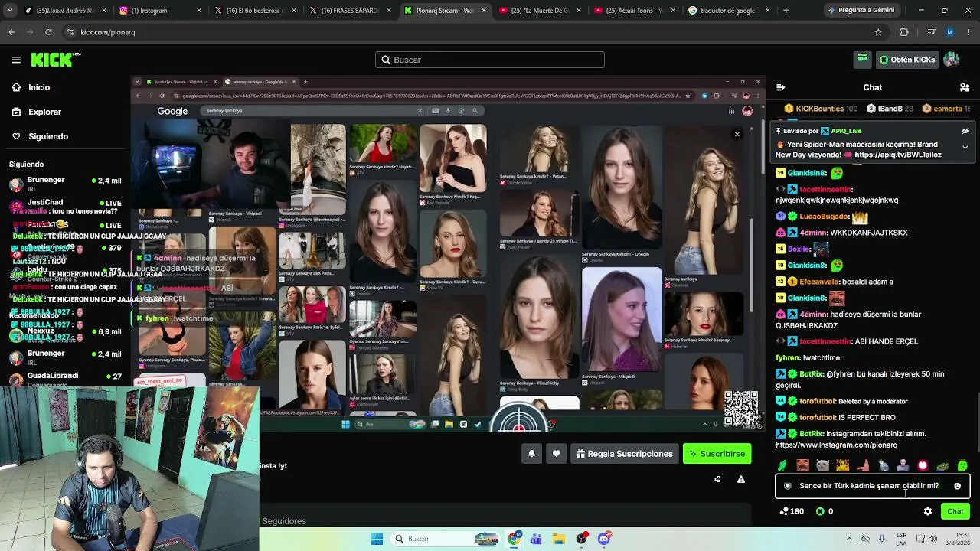
Task: Click the Suscribirse button
Action: click(717, 454)
